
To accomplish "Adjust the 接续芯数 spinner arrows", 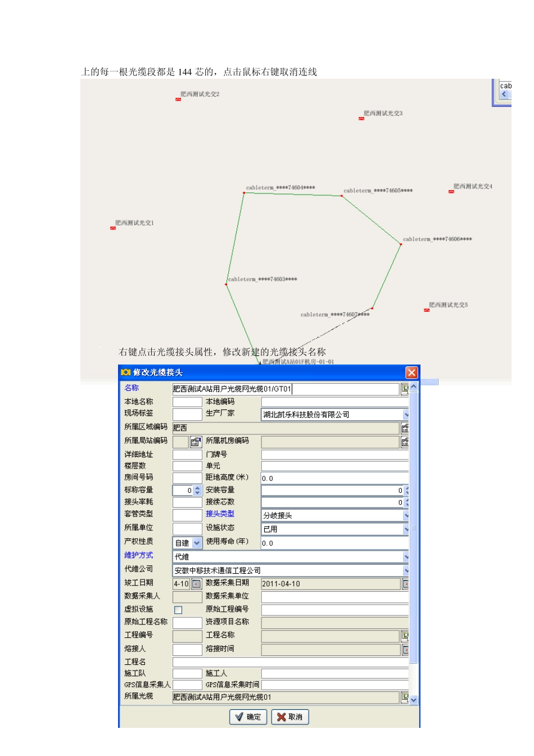I will point(406,502).
